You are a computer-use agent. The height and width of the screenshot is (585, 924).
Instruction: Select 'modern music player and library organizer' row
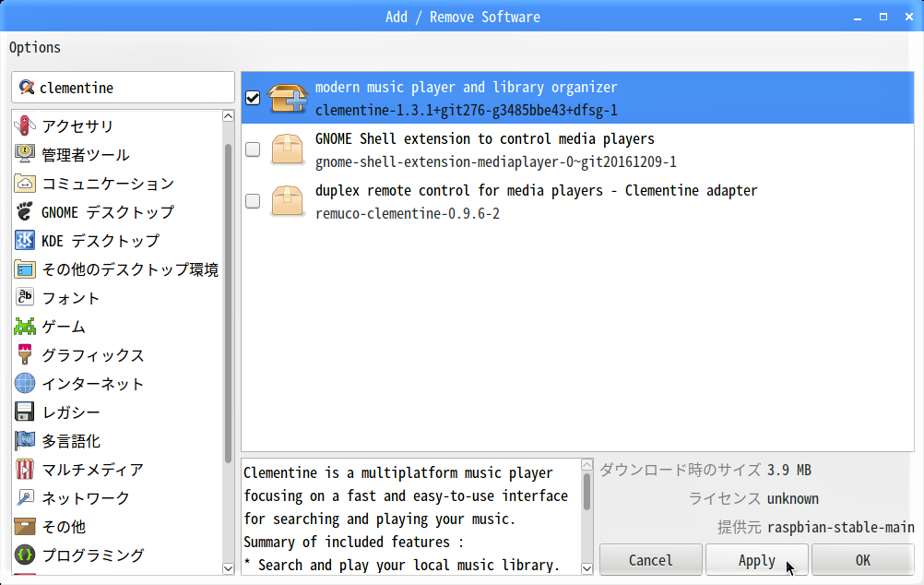point(577,98)
